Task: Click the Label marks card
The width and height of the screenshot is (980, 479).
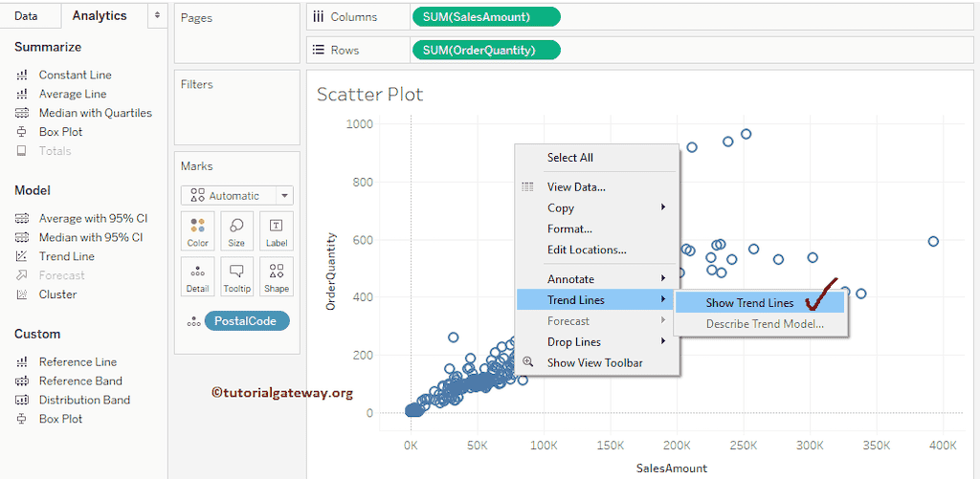Action: click(x=276, y=231)
